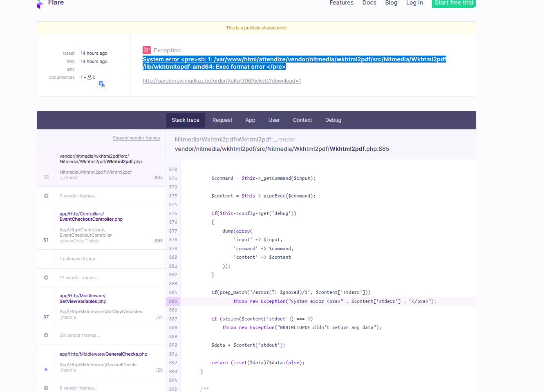
Task: Open the gardenraw.madkaz.be order URL link
Action: click(x=222, y=81)
